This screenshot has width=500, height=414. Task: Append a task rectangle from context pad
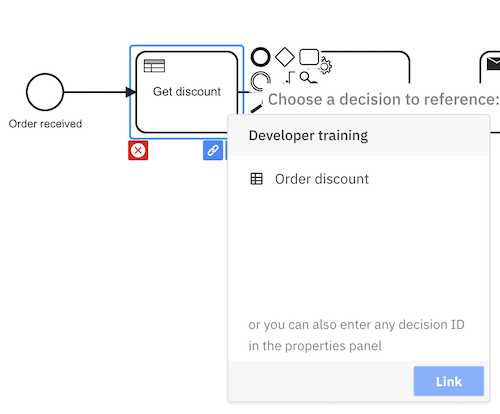click(309, 57)
